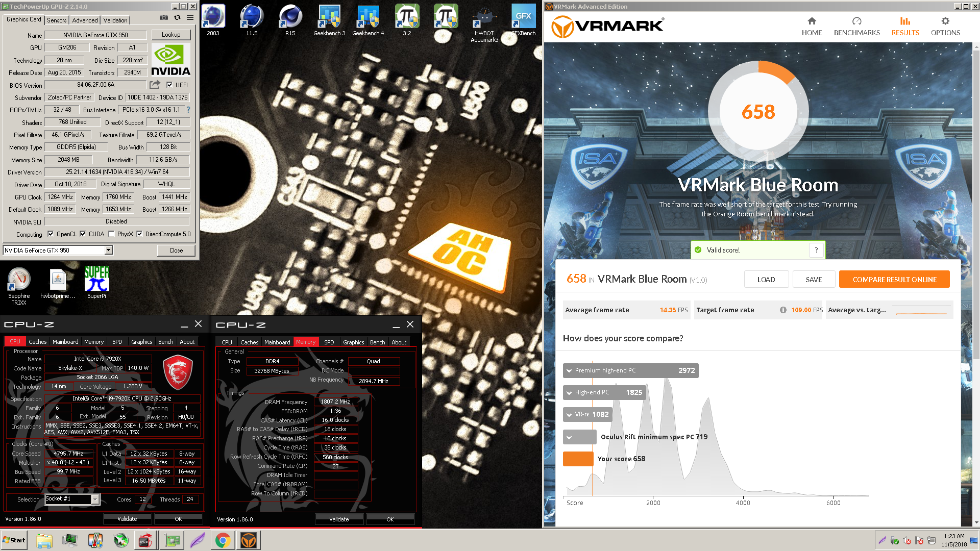Image resolution: width=980 pixels, height=551 pixels.
Task: Launch the Geekbench 4 desktop shortcut
Action: [x=368, y=20]
